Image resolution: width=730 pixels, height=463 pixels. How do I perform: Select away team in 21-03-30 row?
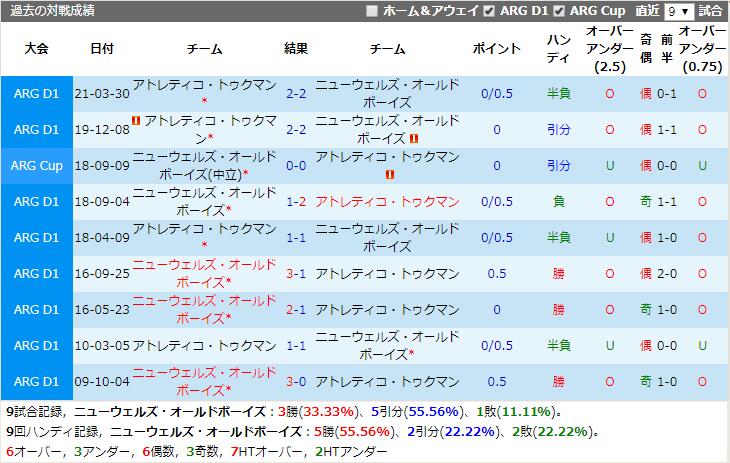click(x=387, y=93)
